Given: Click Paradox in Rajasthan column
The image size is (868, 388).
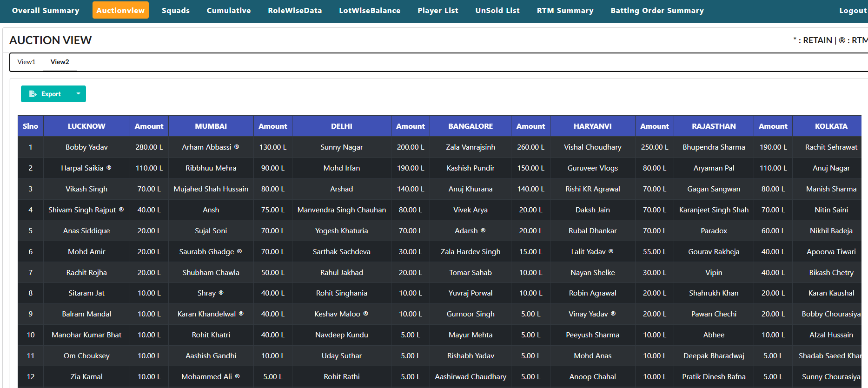Looking at the screenshot, I should click(x=714, y=230).
